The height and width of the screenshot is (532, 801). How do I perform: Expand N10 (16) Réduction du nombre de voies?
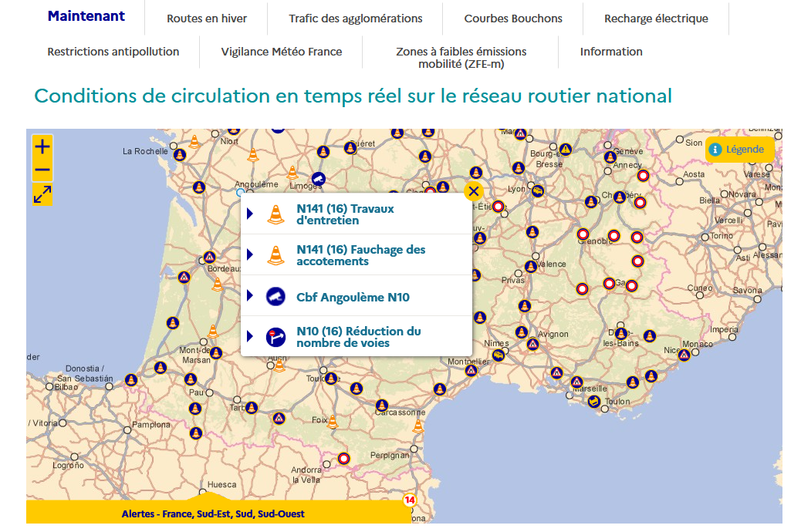click(250, 337)
